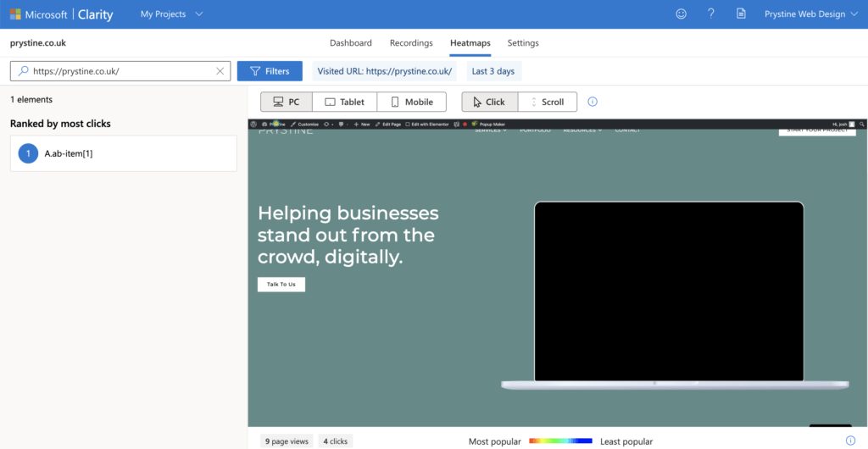Click Edit with Elementor in admin bar

(x=427, y=125)
